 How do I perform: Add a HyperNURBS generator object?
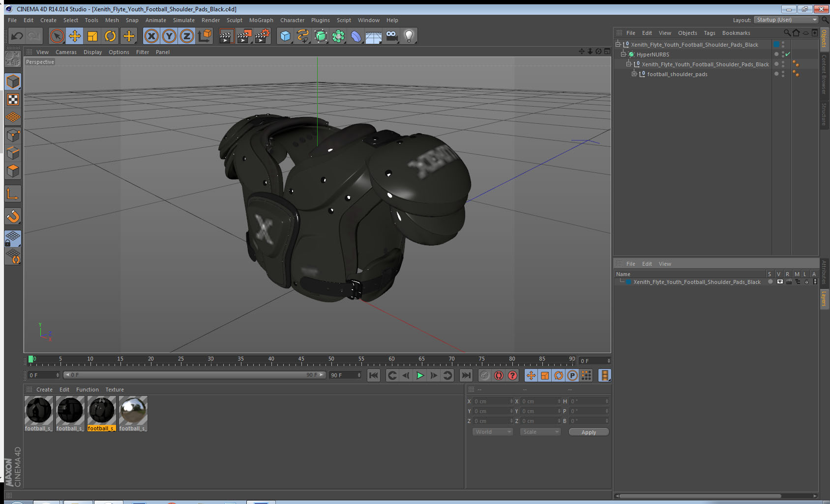321,36
